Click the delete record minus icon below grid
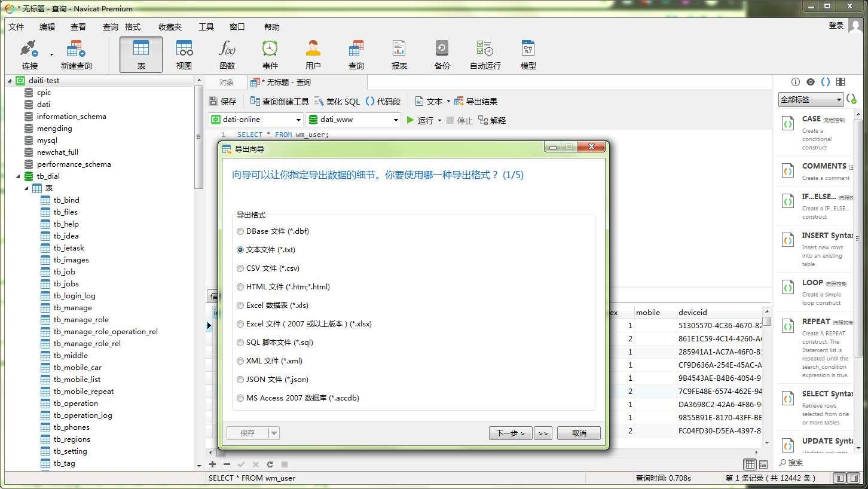 coord(227,464)
